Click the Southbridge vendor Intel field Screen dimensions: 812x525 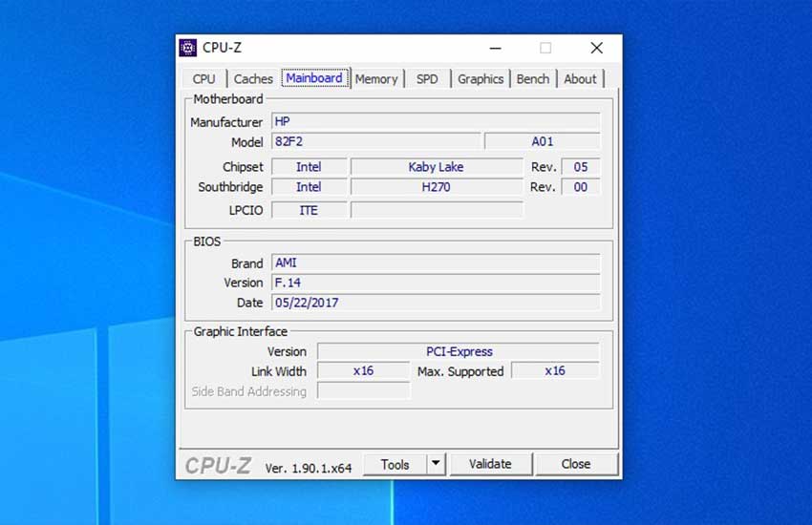point(310,187)
